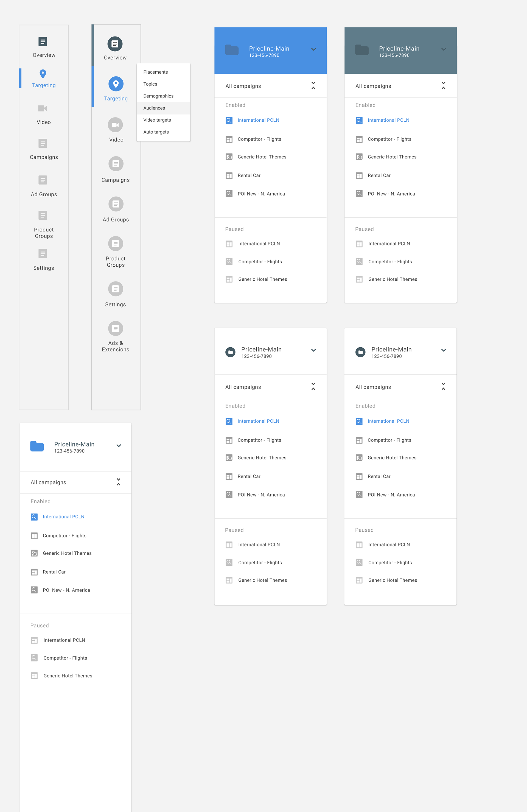527x812 pixels.
Task: Collapse All campaigns in the slate-header card
Action: 444,86
